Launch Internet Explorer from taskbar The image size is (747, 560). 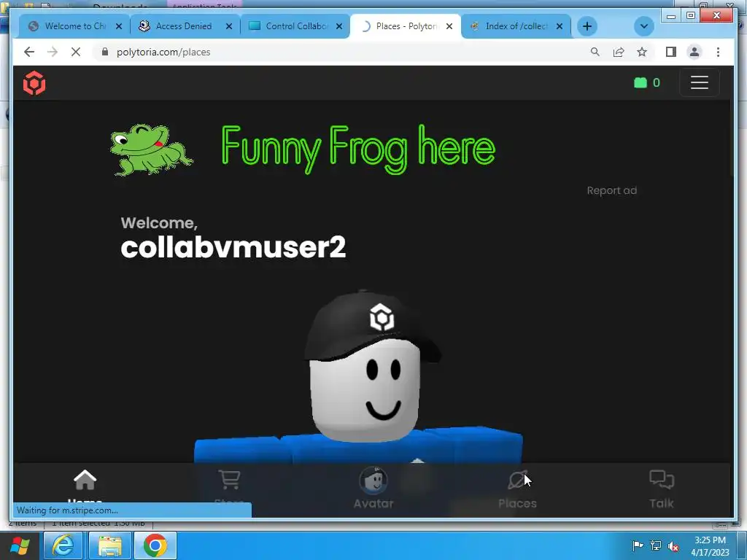coord(63,545)
